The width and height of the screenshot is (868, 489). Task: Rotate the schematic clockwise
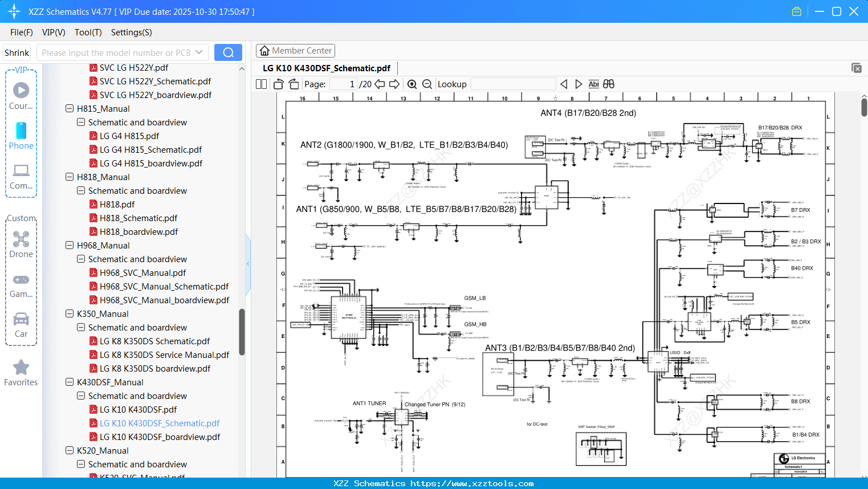[293, 84]
